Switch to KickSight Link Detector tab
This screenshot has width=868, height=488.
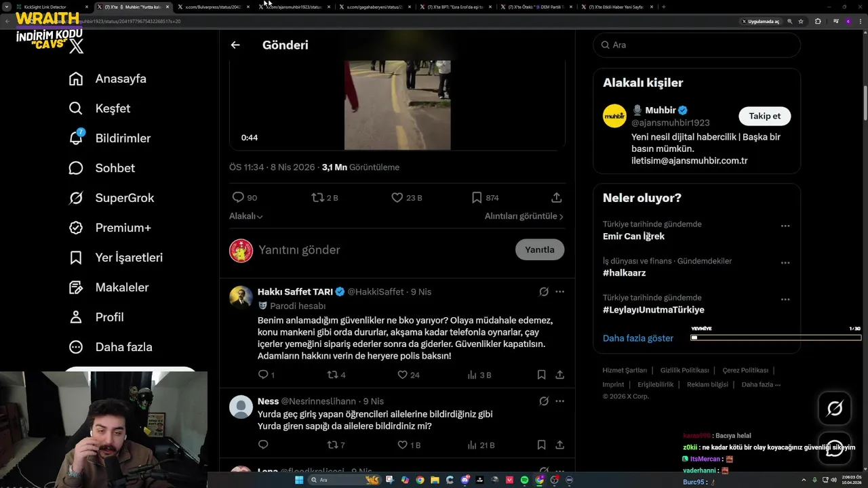[x=50, y=7]
